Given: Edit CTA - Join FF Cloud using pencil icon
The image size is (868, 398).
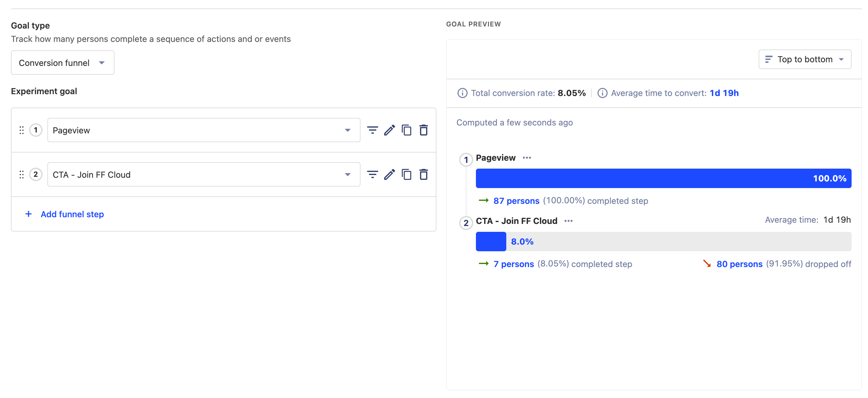Looking at the screenshot, I should point(390,174).
